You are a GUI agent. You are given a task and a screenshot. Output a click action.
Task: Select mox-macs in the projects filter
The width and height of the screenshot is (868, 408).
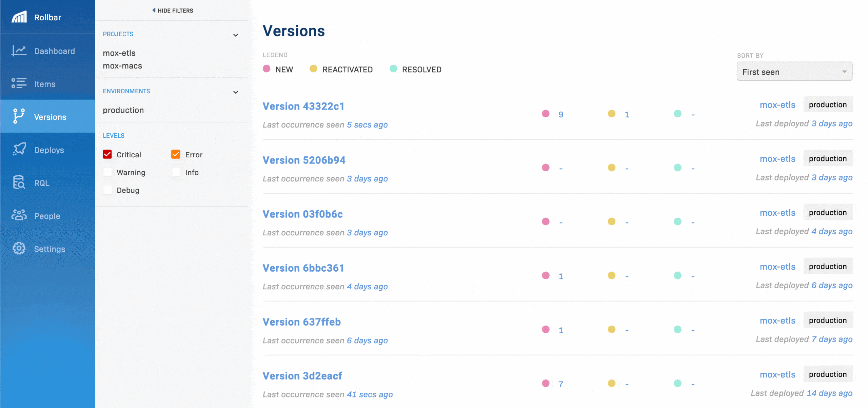[x=122, y=66]
